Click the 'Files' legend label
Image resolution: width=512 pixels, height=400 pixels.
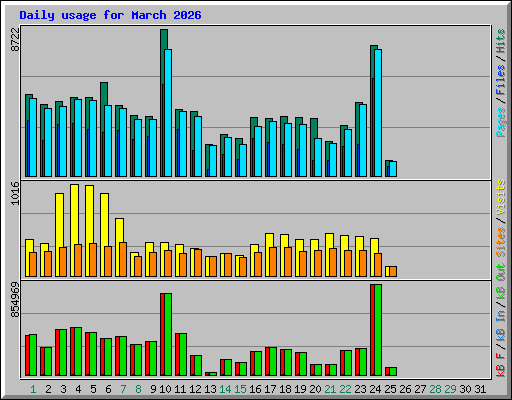[501, 80]
